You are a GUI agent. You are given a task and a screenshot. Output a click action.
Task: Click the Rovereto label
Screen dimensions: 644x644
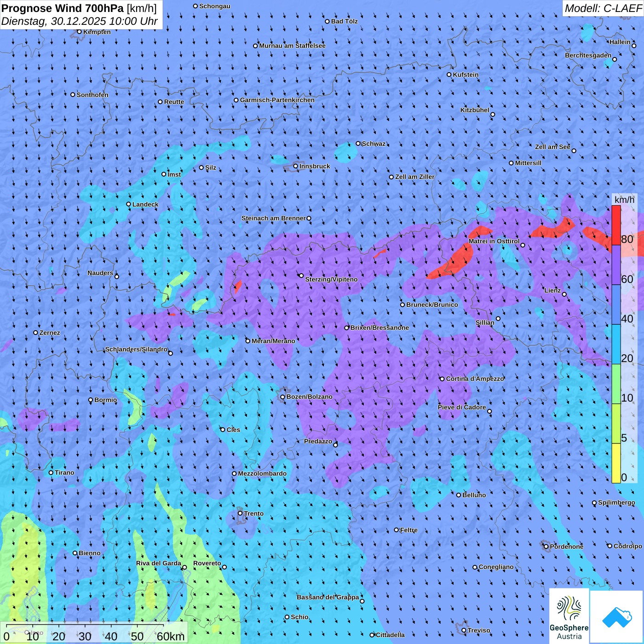point(207,563)
